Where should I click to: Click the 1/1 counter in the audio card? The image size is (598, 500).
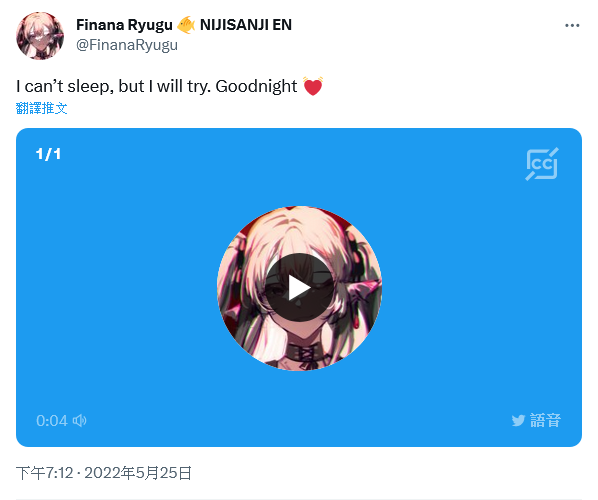(48, 154)
